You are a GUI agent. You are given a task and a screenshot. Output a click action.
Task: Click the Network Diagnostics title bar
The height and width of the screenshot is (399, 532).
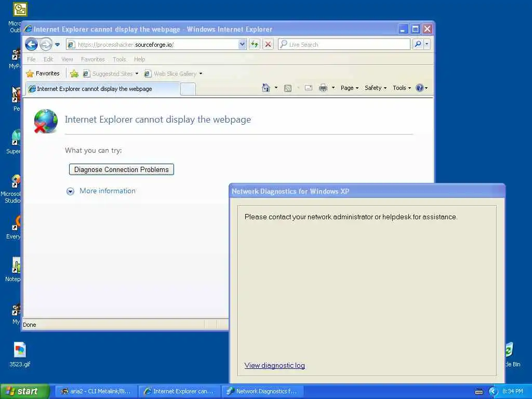point(367,191)
